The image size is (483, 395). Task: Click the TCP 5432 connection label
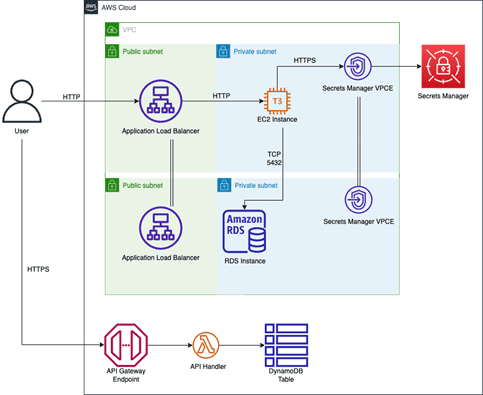[274, 158]
